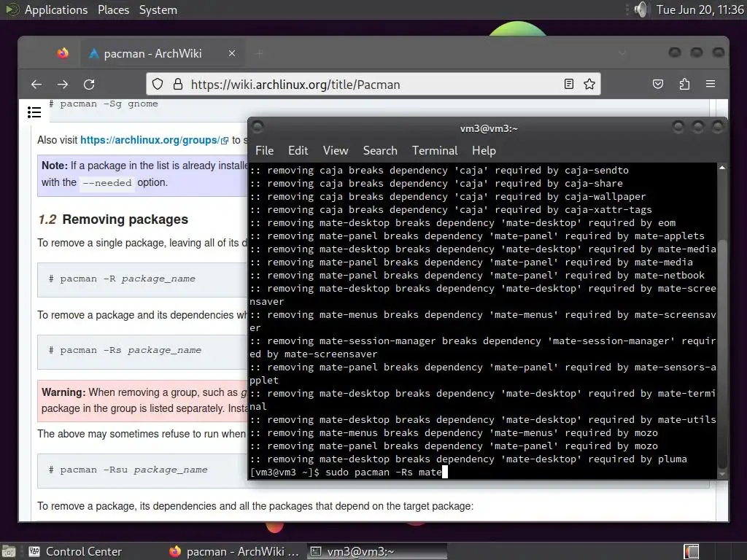The width and height of the screenshot is (747, 560).
Task: Close the pacman - ArchWiki tab
Action: (x=232, y=53)
